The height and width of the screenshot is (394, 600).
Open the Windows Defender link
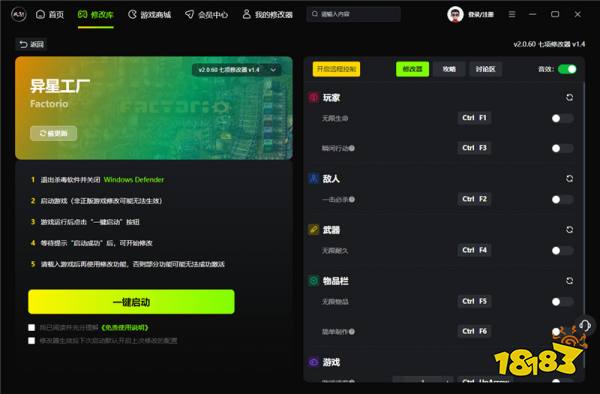[134, 179]
